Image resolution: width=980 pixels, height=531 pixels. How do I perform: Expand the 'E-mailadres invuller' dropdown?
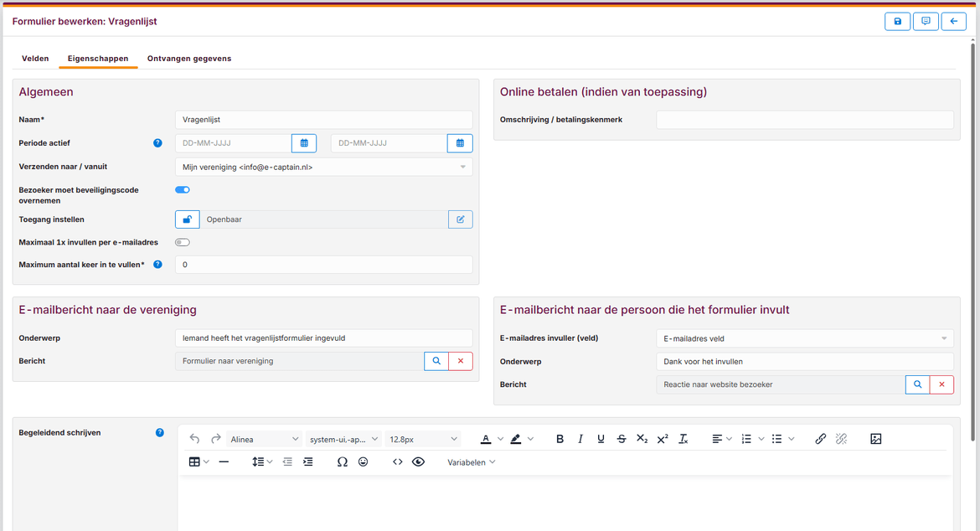804,338
